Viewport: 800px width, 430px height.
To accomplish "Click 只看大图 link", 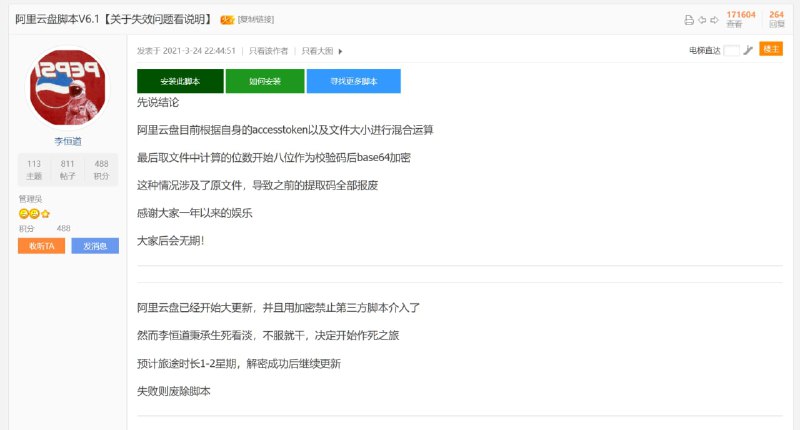I will [317, 51].
